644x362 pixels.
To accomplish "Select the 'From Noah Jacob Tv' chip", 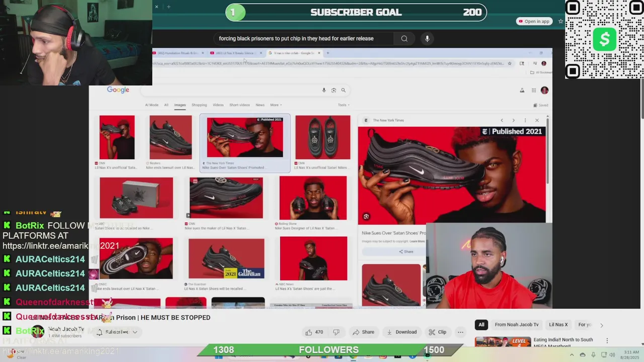I will pos(516,325).
